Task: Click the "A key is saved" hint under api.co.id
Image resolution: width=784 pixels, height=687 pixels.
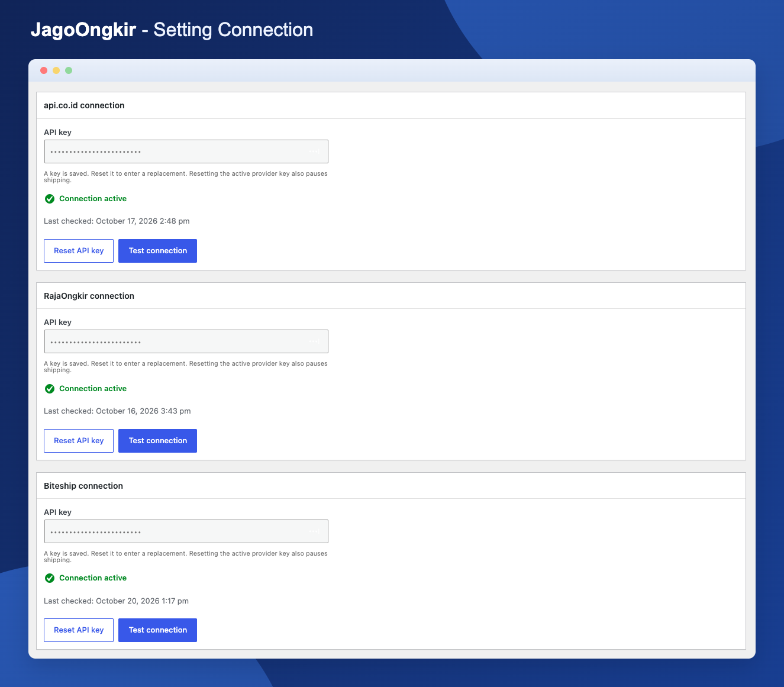Action: pos(186,177)
